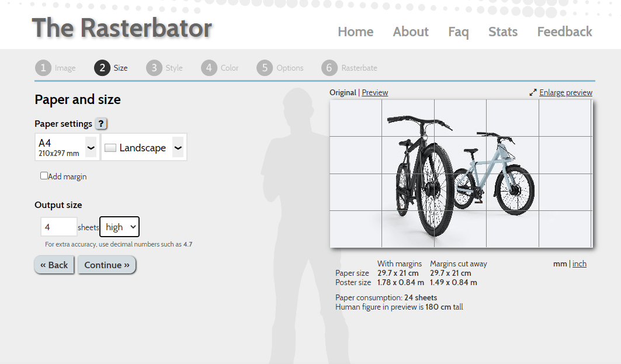Open step 5 Options
This screenshot has width=621, height=364.
(263, 68)
